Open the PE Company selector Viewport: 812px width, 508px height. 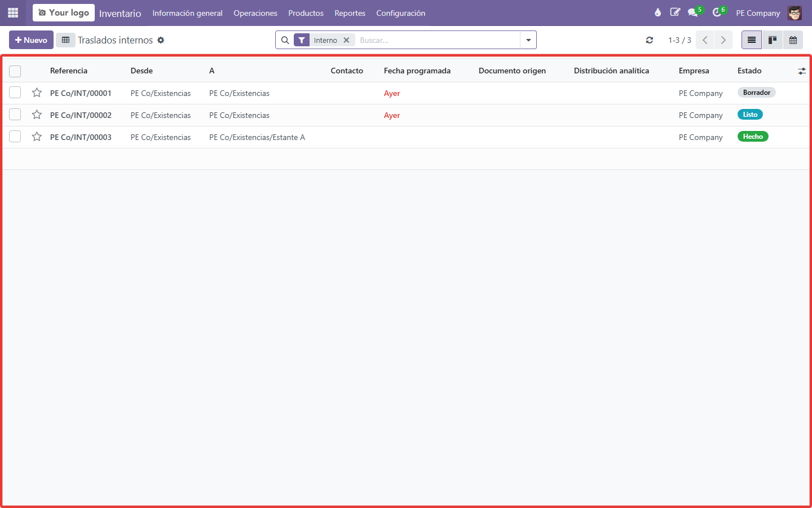pyautogui.click(x=758, y=13)
